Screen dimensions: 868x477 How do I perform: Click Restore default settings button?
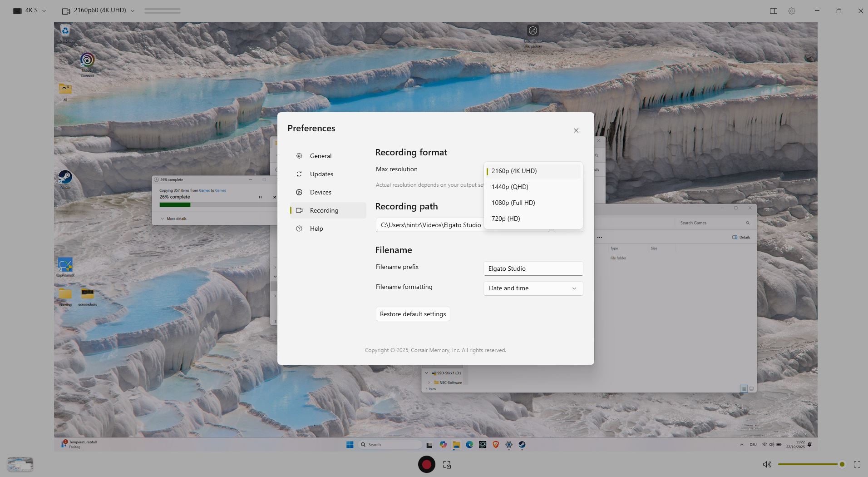click(413, 314)
